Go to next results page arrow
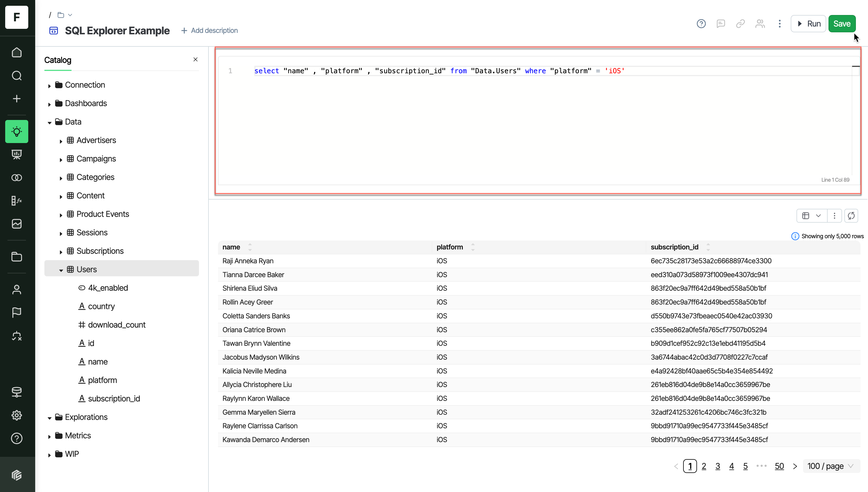The image size is (868, 492). pos(795,466)
